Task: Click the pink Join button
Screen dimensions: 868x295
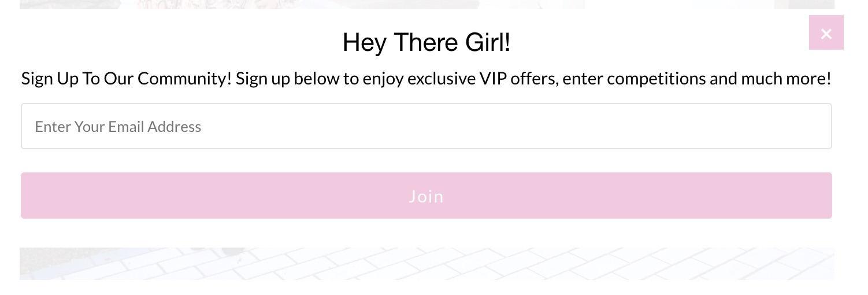Action: pos(426,196)
